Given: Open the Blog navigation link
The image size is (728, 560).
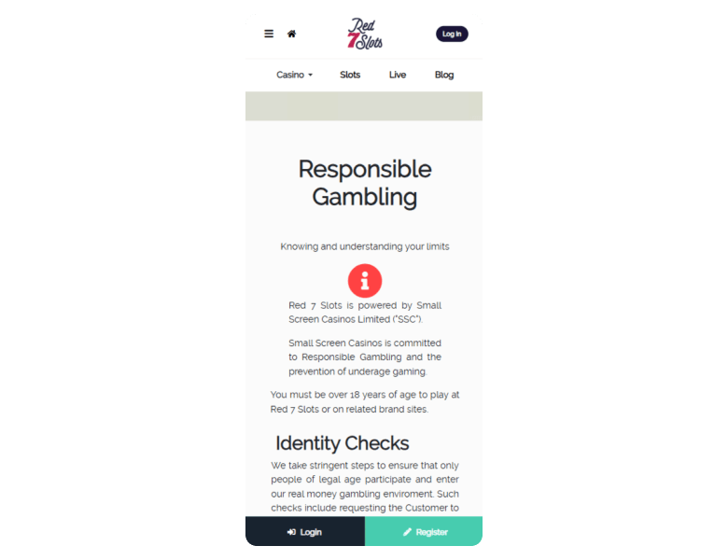Looking at the screenshot, I should point(444,75).
